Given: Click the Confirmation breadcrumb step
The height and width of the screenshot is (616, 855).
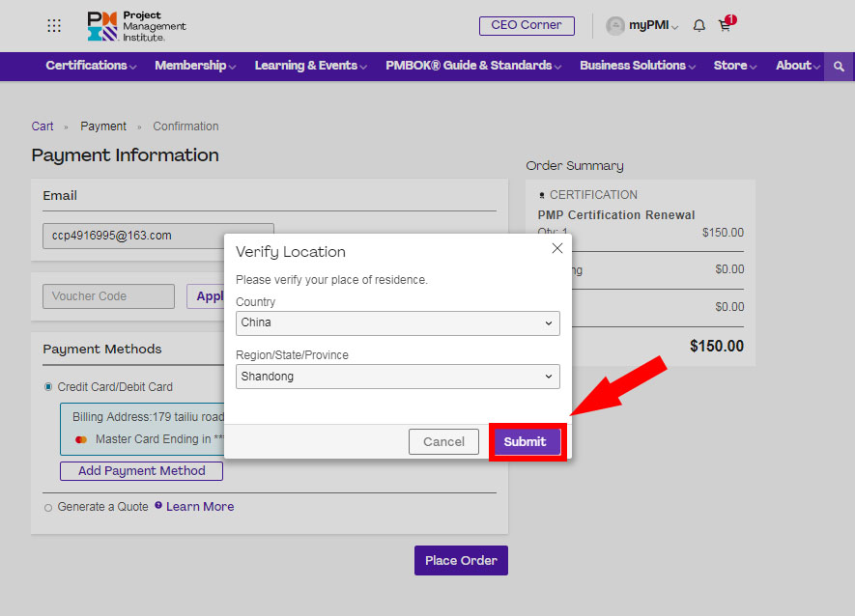Looking at the screenshot, I should pos(185,126).
